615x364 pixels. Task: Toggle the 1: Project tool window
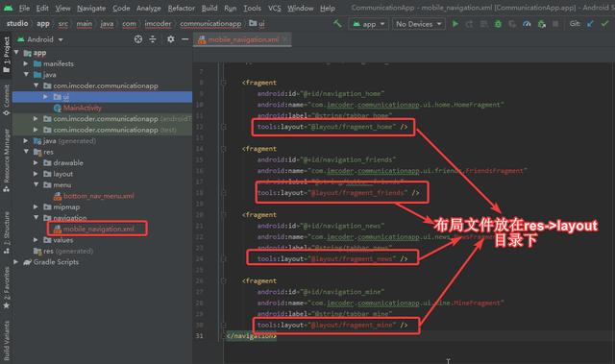click(7, 55)
